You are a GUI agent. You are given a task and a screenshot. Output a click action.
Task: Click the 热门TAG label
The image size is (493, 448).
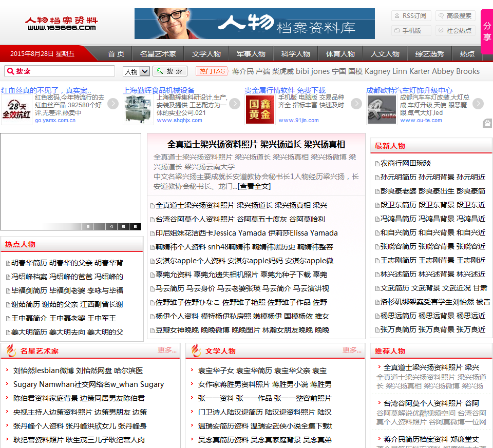click(212, 71)
